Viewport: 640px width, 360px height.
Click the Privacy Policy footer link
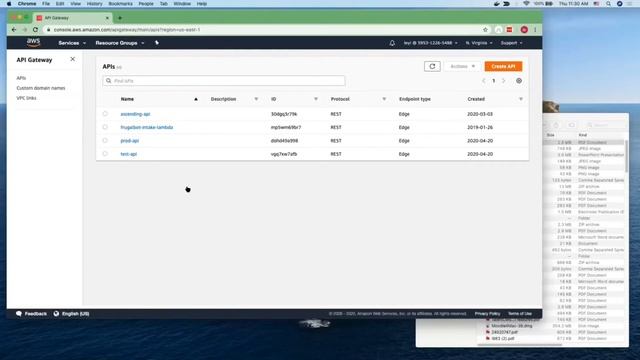click(x=487, y=313)
